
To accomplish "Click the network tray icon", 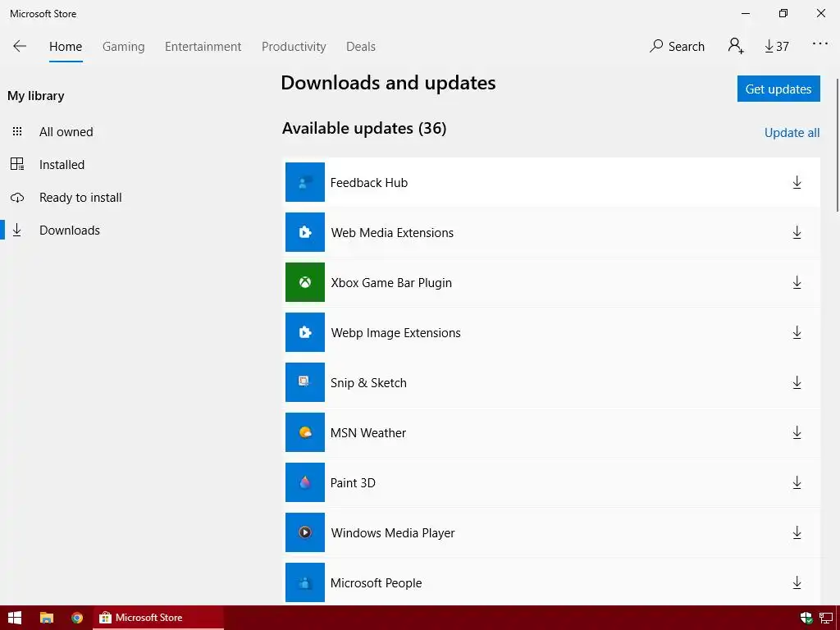I will pos(826,618).
